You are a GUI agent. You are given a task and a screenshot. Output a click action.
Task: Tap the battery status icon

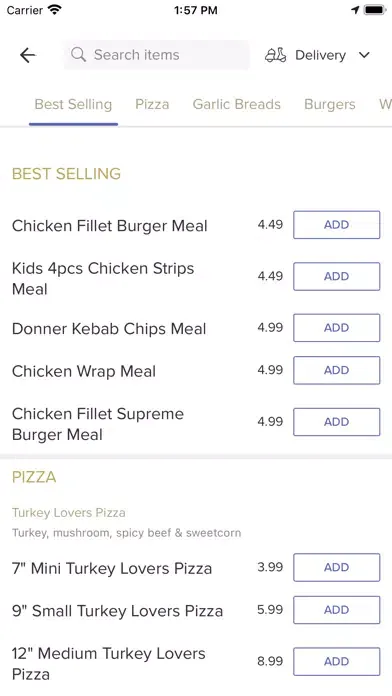pyautogui.click(x=375, y=10)
